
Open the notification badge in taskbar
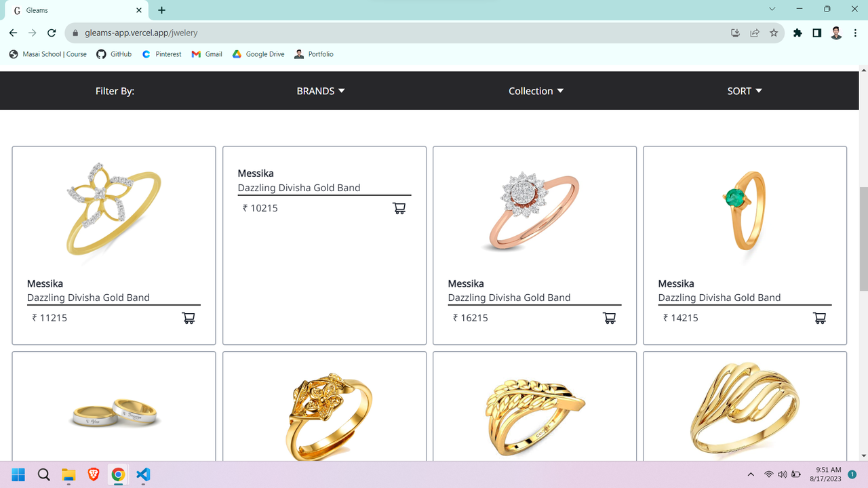pos(852,474)
